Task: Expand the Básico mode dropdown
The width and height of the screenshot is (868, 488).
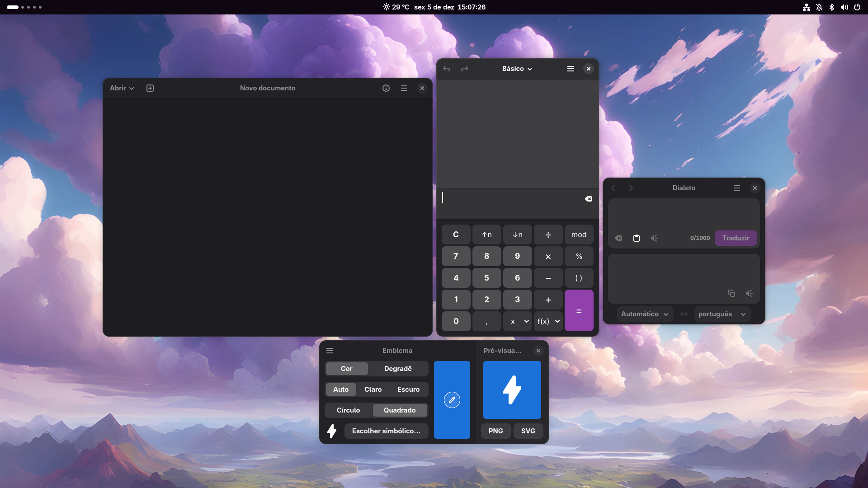Action: (x=517, y=69)
